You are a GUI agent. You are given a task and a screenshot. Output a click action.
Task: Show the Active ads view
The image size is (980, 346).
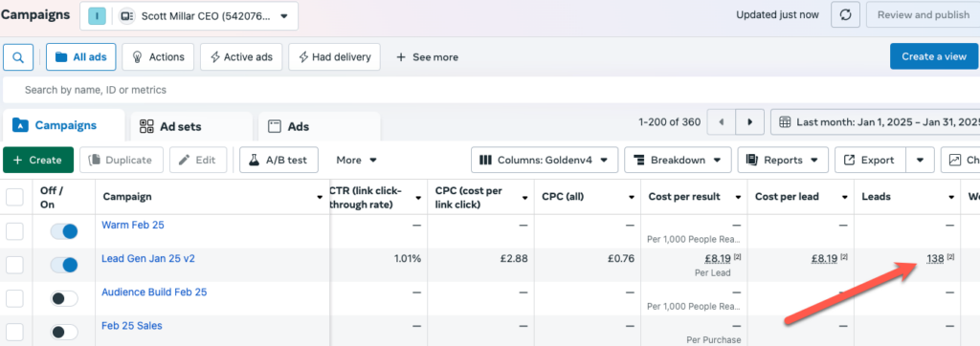(x=241, y=56)
